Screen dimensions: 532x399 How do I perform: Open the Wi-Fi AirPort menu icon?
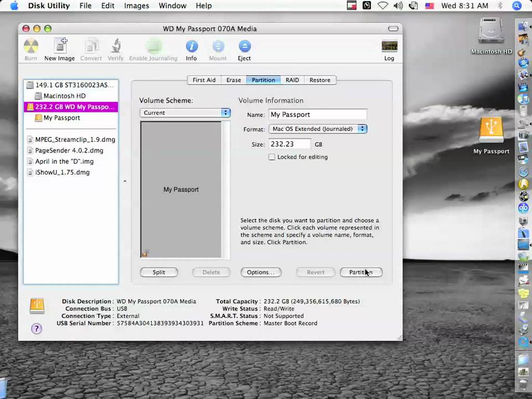[x=383, y=6]
